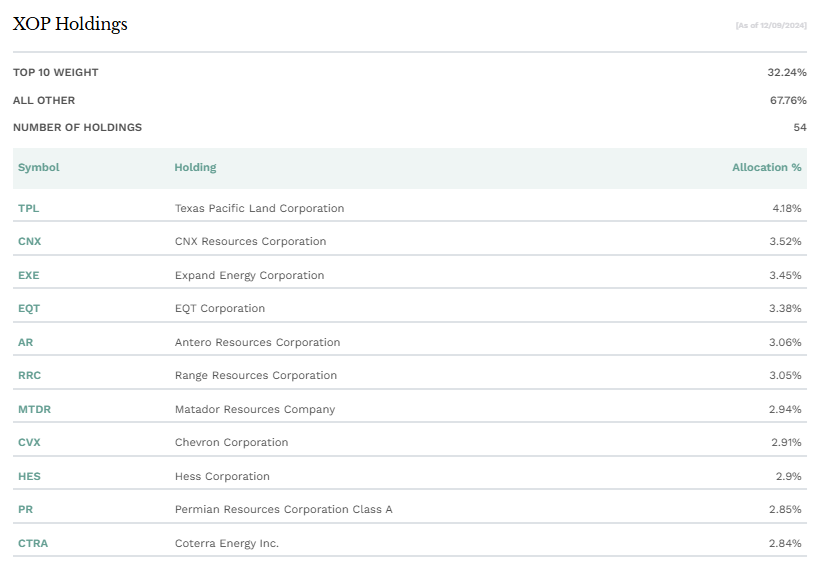Open the HES ticker symbol link
Screen dimensions: 829x562
(x=29, y=476)
